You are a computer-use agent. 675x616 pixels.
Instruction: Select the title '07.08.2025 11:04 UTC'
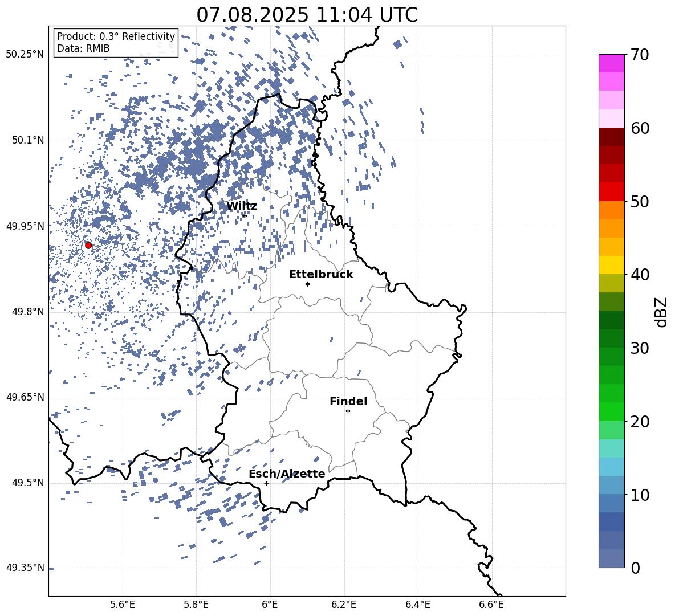click(x=307, y=14)
